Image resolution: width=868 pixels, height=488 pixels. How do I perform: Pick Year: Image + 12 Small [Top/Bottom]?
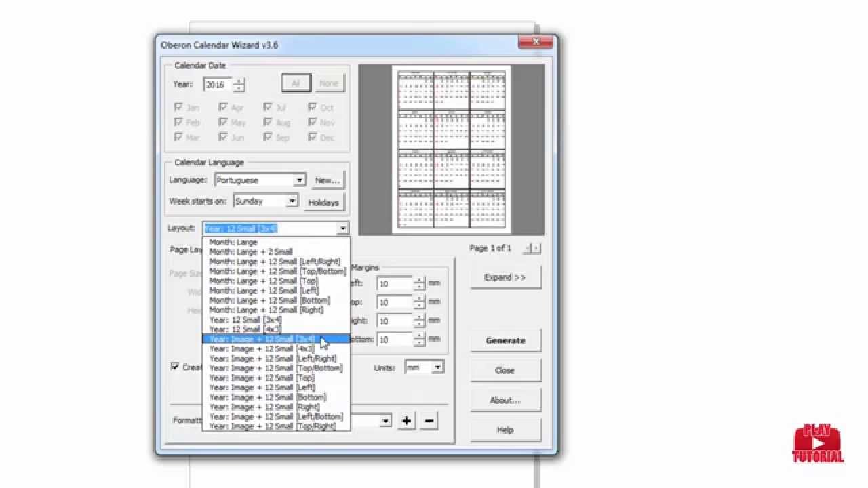pos(276,368)
